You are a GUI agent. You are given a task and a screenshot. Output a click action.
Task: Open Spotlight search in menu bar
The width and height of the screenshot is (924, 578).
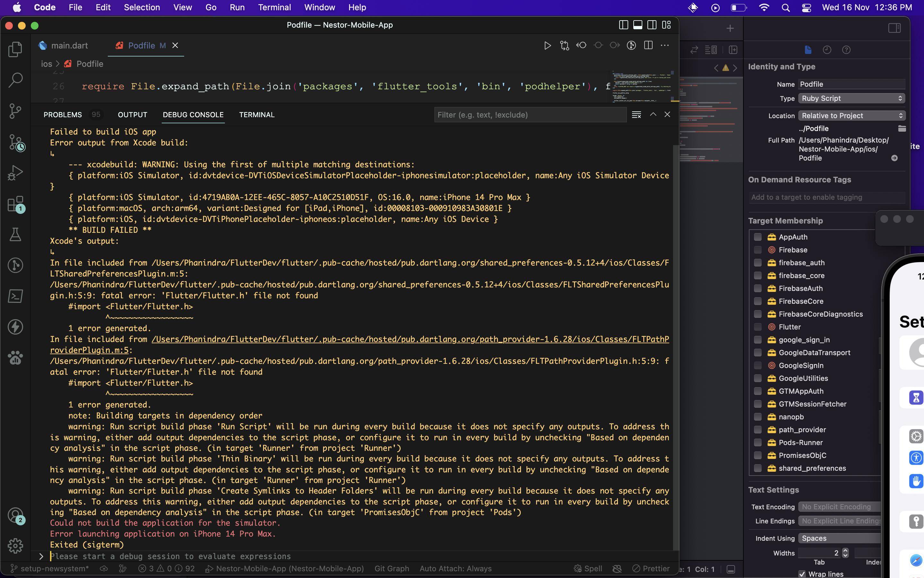pyautogui.click(x=785, y=8)
